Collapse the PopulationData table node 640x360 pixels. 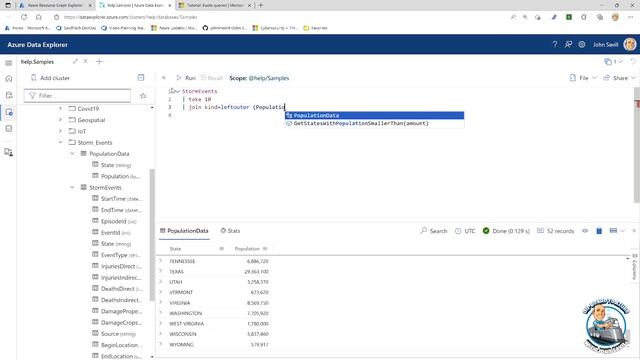coord(72,153)
